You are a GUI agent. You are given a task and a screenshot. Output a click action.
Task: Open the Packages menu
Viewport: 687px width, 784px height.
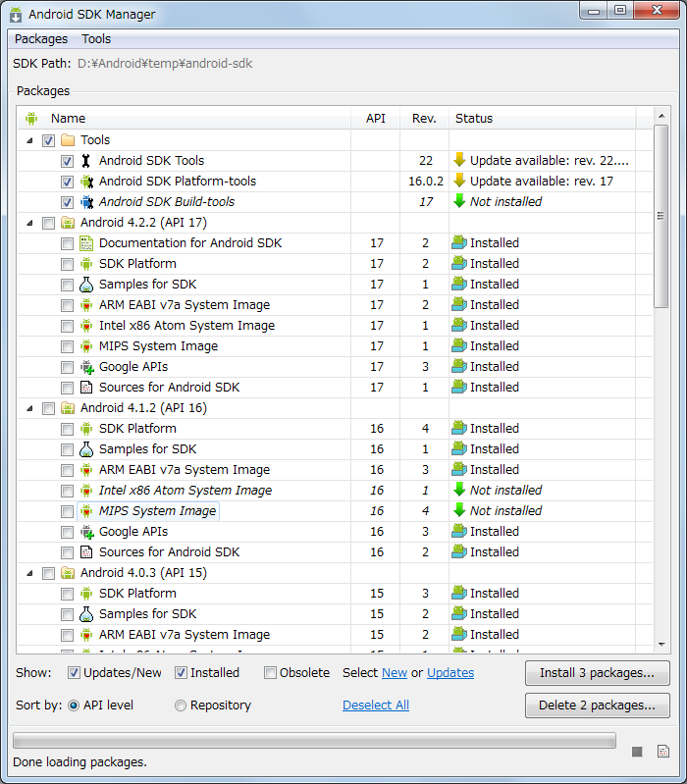coord(41,39)
